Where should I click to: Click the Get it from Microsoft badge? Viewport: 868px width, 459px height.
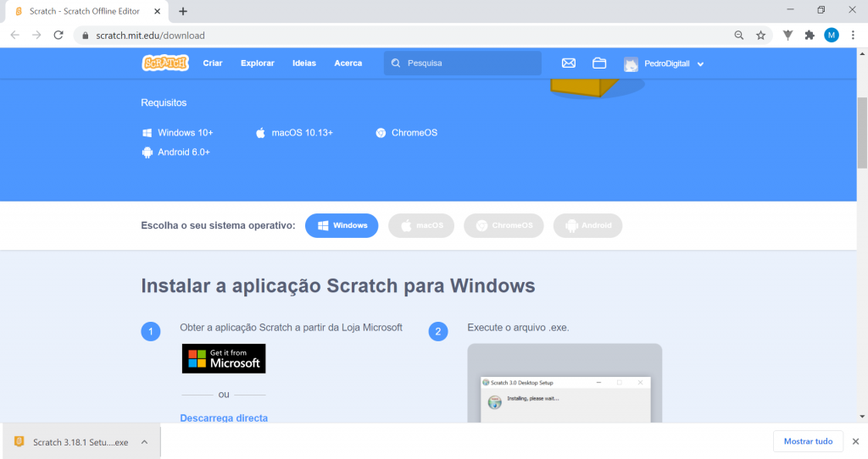point(224,358)
